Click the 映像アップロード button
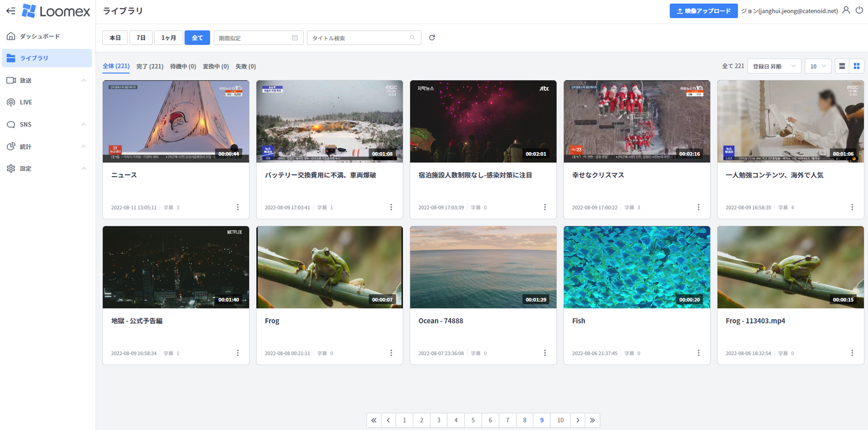The width and height of the screenshot is (868, 430). coord(703,11)
